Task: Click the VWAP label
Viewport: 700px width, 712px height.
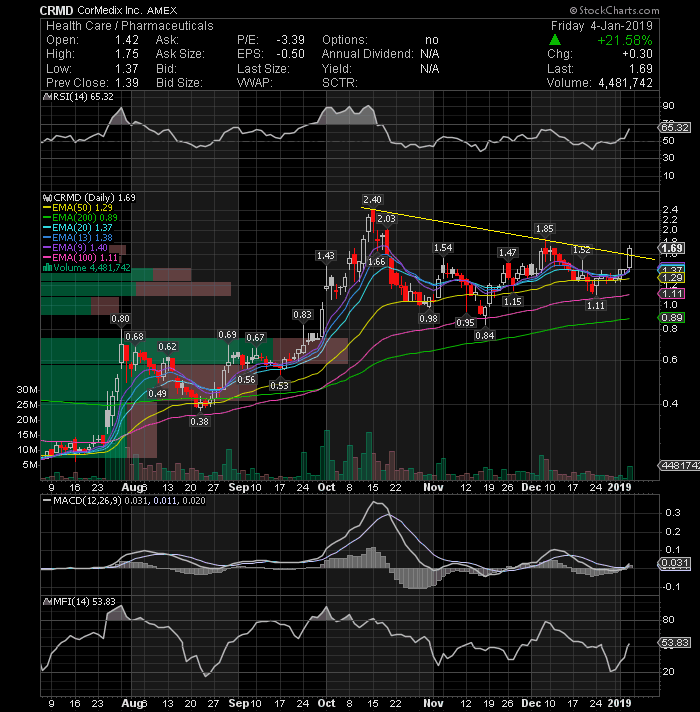Action: coord(255,83)
